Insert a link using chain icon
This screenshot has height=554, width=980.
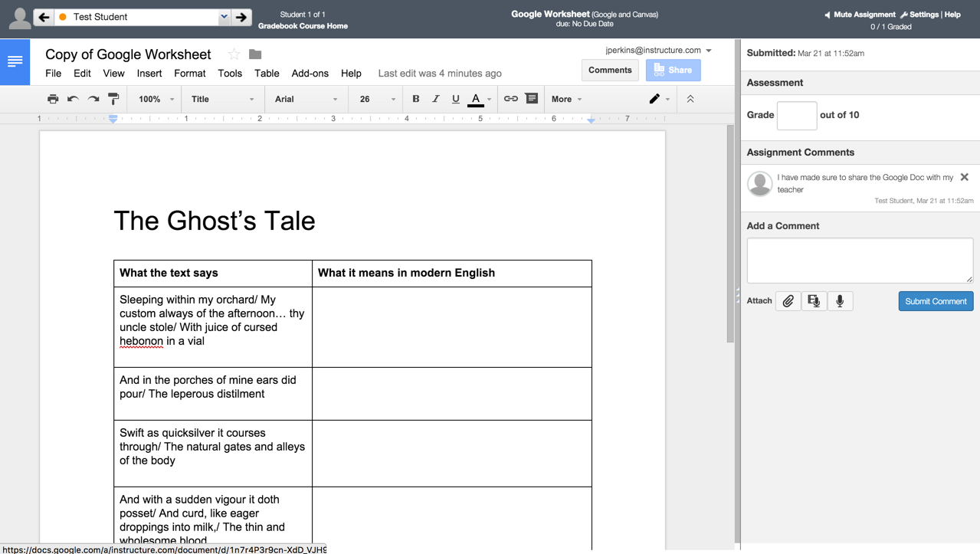click(x=510, y=99)
